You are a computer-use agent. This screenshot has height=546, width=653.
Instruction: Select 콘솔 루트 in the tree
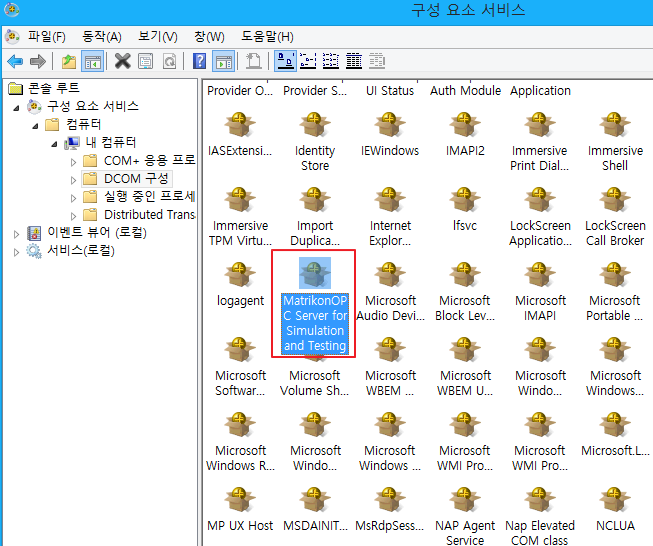(53, 88)
